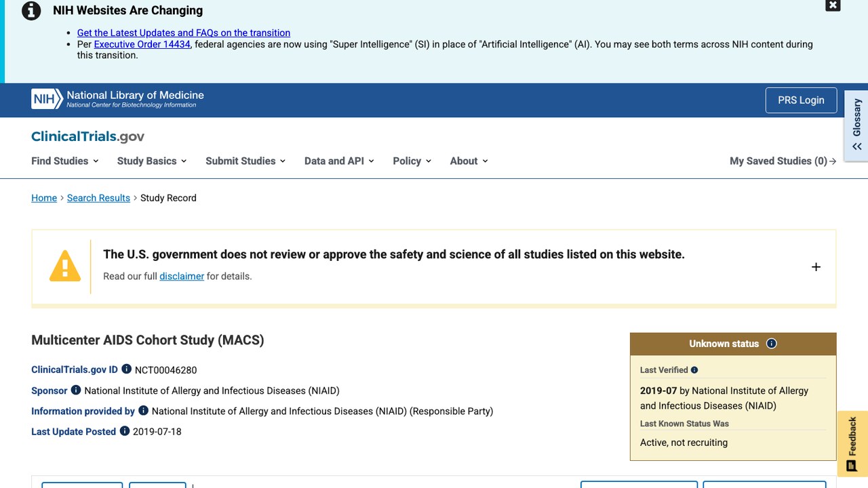Screen dimensions: 868x488
Task: Click info icon next to Last Verified
Action: pos(694,370)
